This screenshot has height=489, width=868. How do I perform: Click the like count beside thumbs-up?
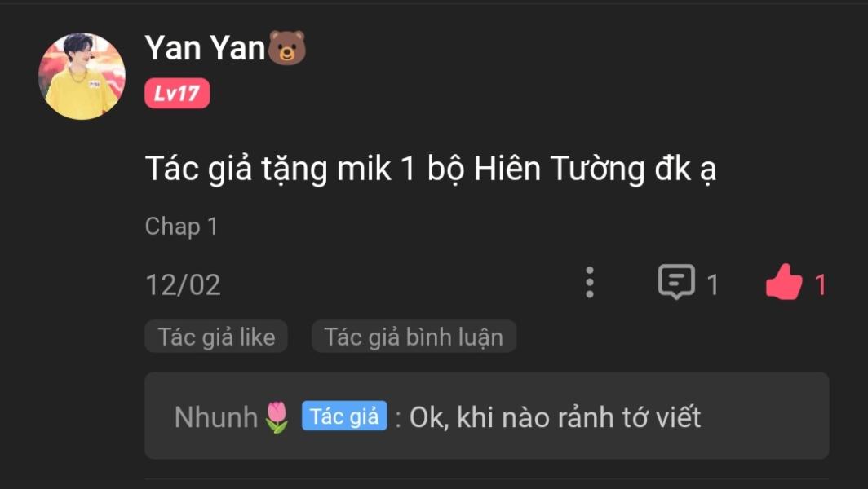coord(821,285)
